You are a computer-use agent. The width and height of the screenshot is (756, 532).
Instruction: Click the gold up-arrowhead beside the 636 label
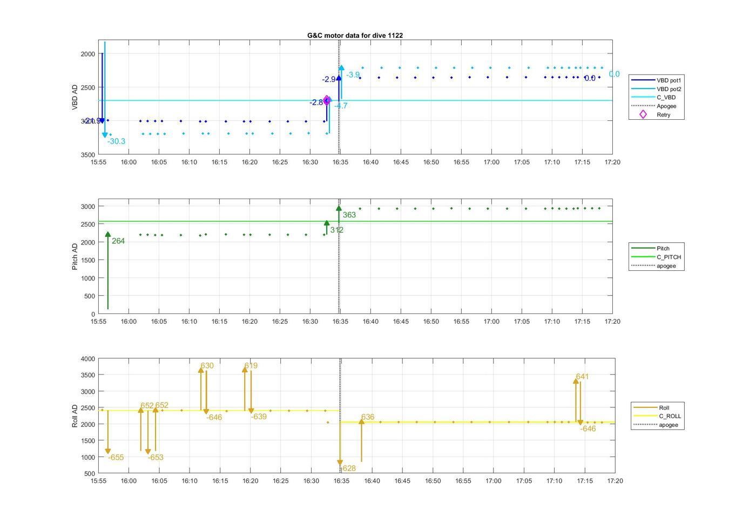click(x=361, y=422)
